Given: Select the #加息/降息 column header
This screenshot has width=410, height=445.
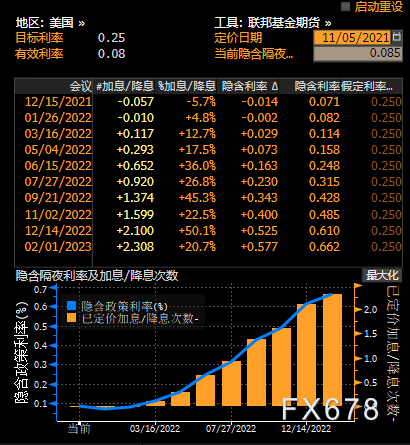Looking at the screenshot, I should click(124, 86).
